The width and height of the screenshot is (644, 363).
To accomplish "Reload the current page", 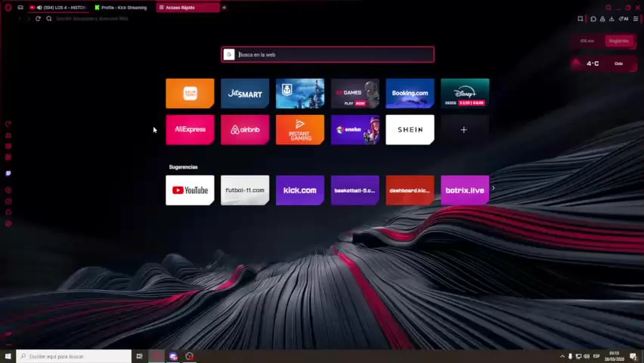I will (x=38, y=19).
